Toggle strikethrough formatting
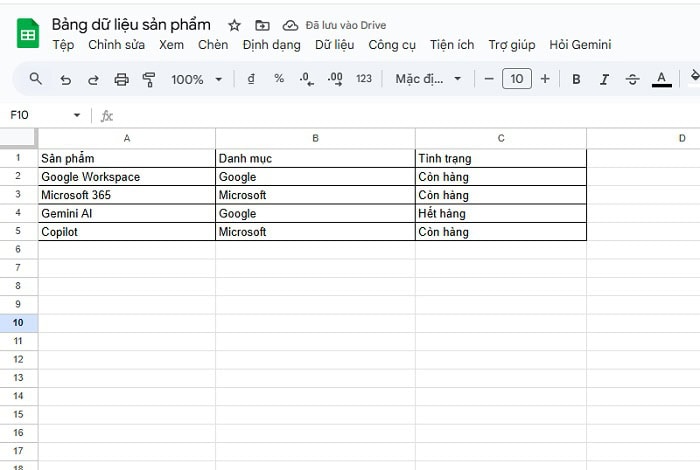Image resolution: width=700 pixels, height=470 pixels. [632, 79]
